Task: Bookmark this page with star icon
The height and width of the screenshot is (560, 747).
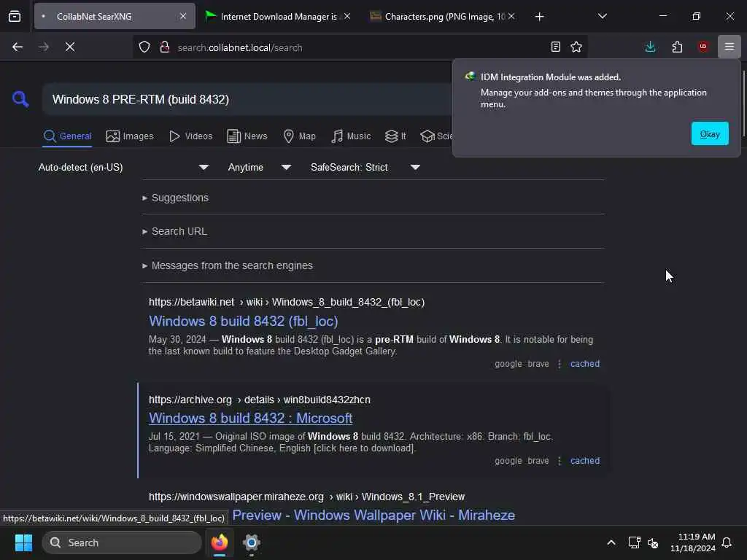Action: click(576, 47)
